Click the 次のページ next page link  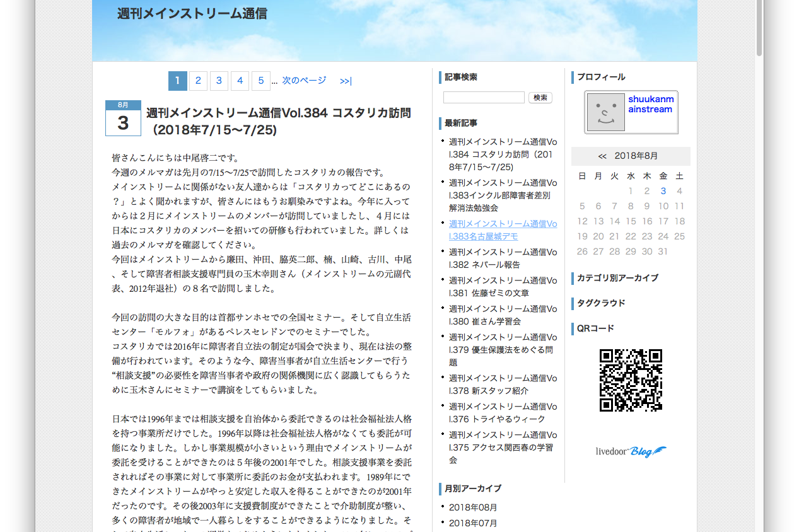click(304, 81)
